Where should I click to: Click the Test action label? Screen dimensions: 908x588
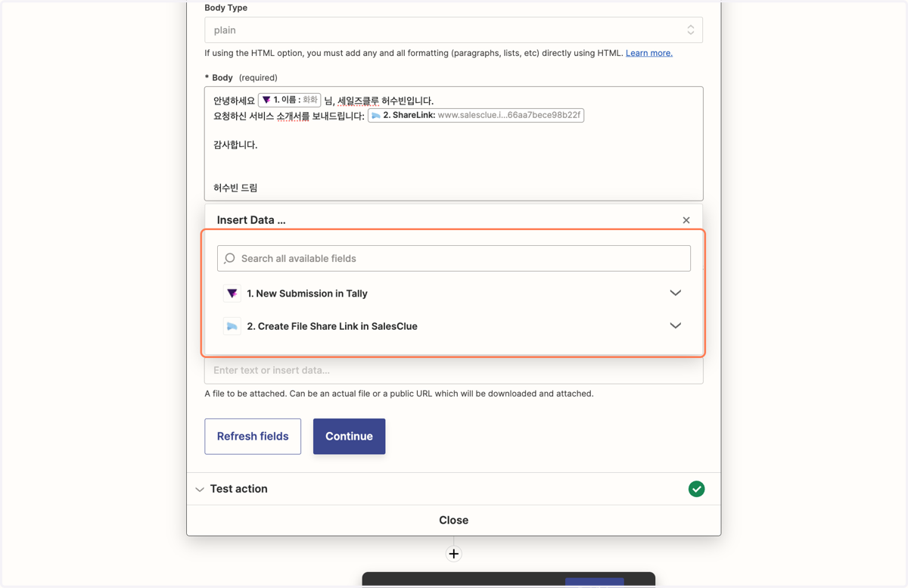click(x=238, y=489)
